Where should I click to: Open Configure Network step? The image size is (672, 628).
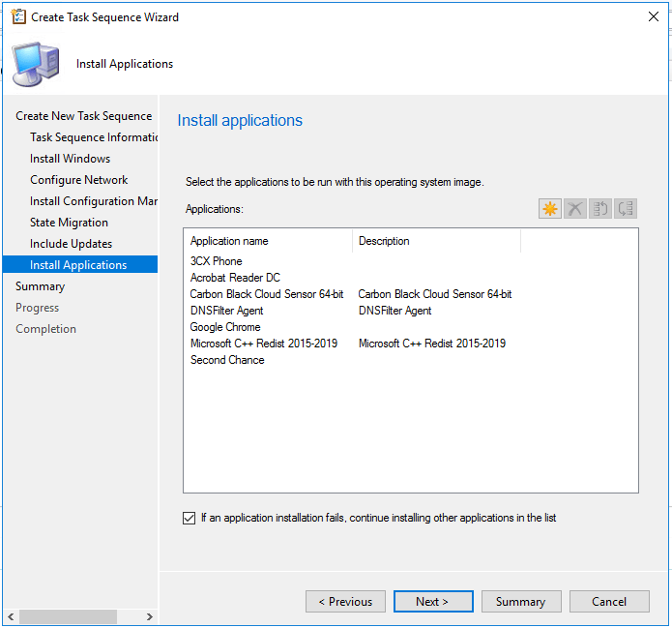coord(79,180)
